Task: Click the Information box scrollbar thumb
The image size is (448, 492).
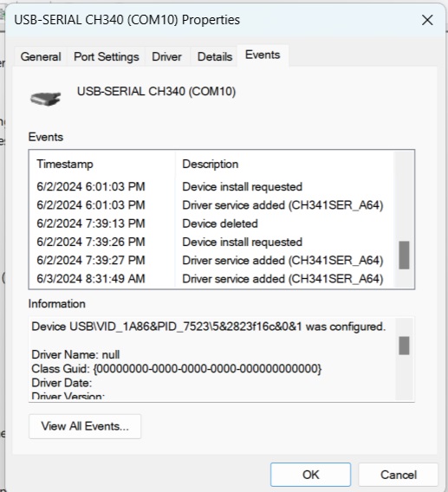Action: [x=404, y=346]
